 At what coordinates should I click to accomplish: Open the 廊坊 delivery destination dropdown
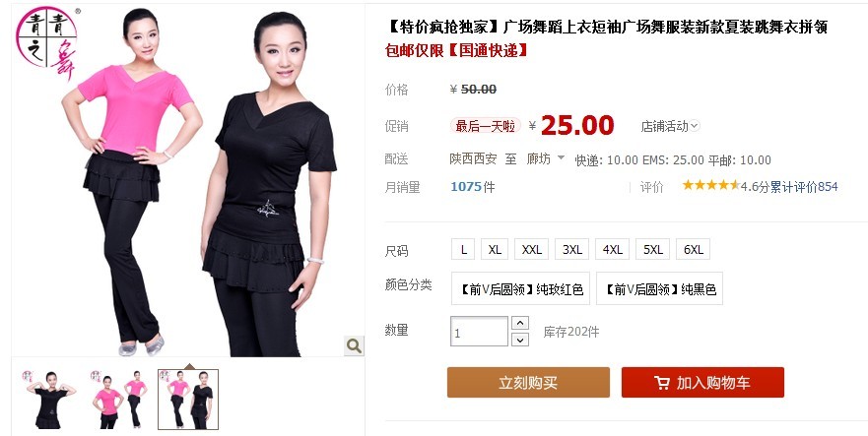coord(545,159)
